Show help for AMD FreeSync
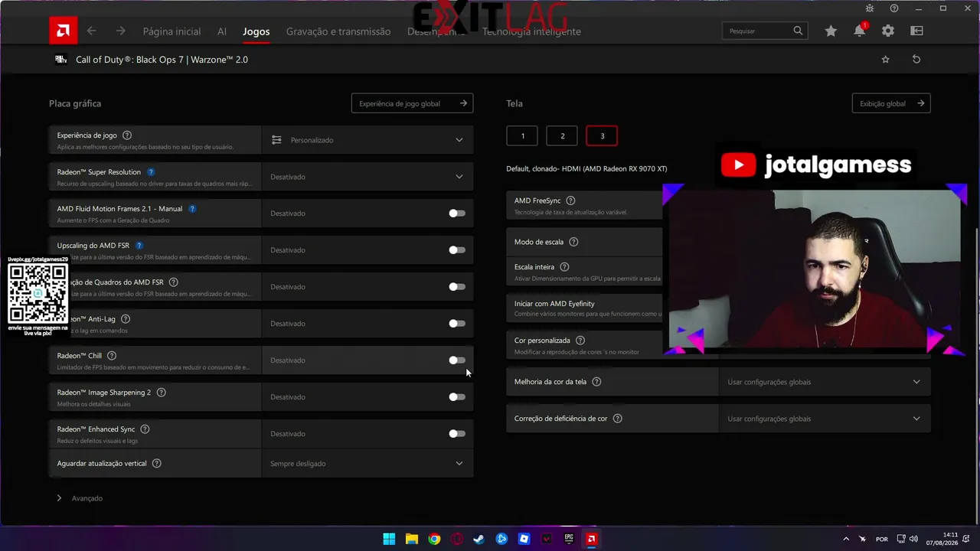Screen dimensions: 980x551 pos(570,201)
